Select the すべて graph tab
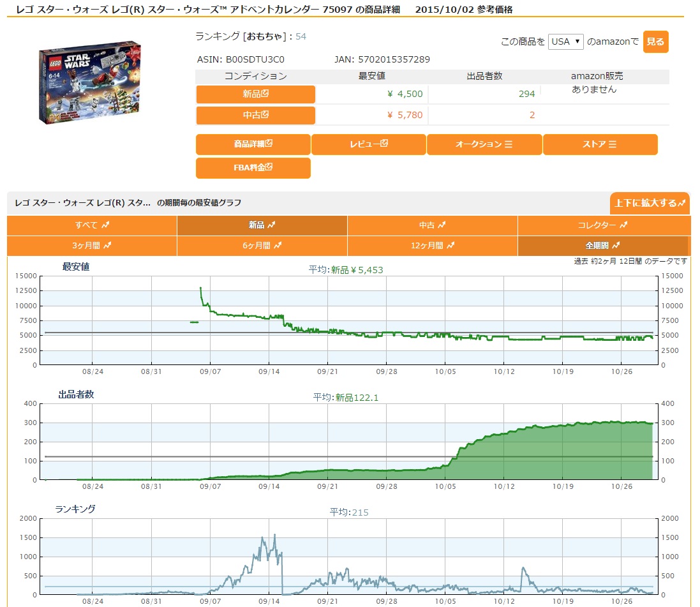700x607 pixels. pyautogui.click(x=92, y=225)
